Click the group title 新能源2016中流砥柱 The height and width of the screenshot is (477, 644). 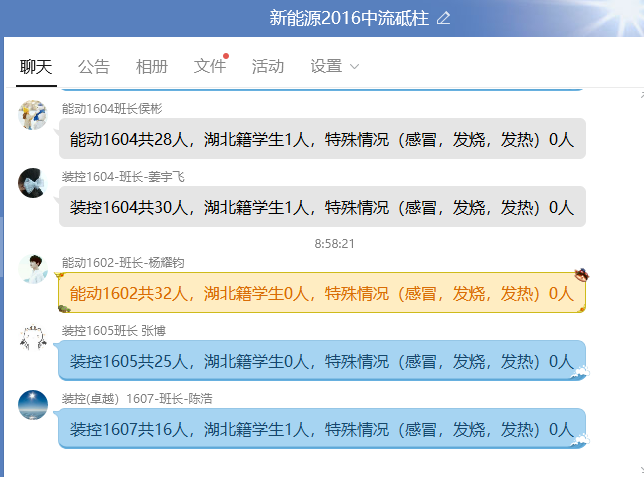coord(350,18)
